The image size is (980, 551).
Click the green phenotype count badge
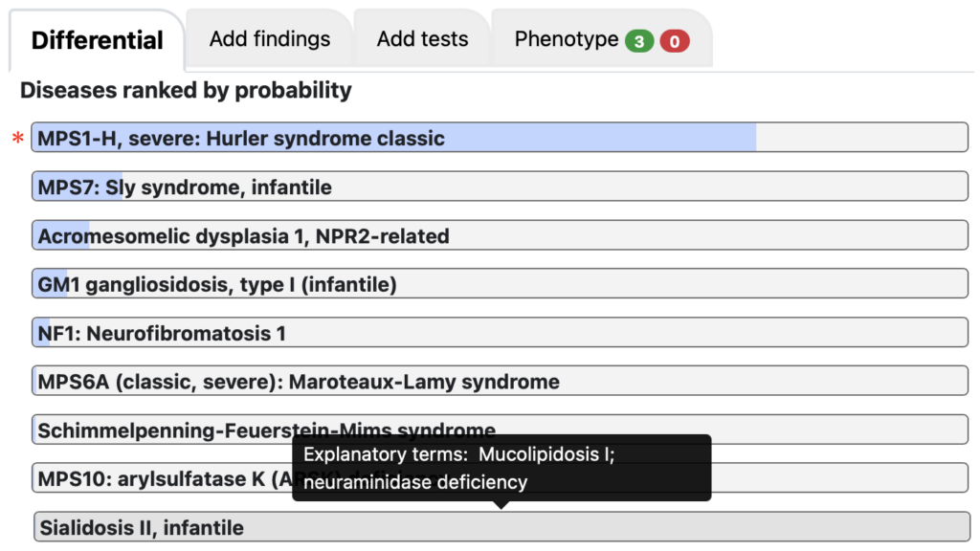pyautogui.click(x=638, y=41)
